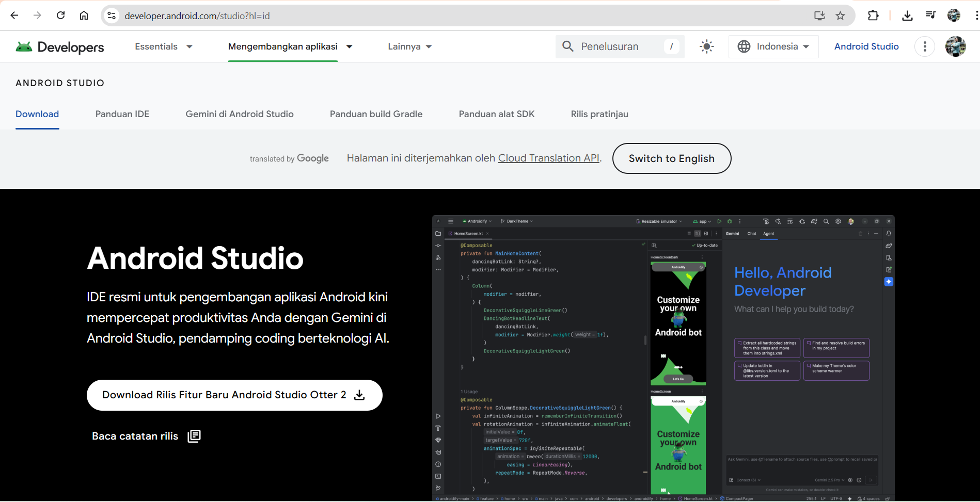Viewport: 980px width, 502px height.
Task: Open the browser extensions puzzle icon
Action: [873, 15]
